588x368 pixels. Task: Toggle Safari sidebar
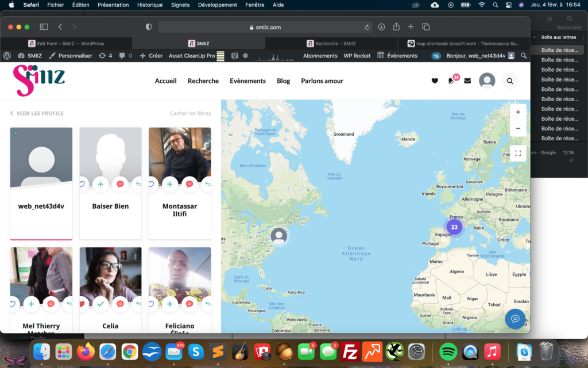pyautogui.click(x=44, y=26)
